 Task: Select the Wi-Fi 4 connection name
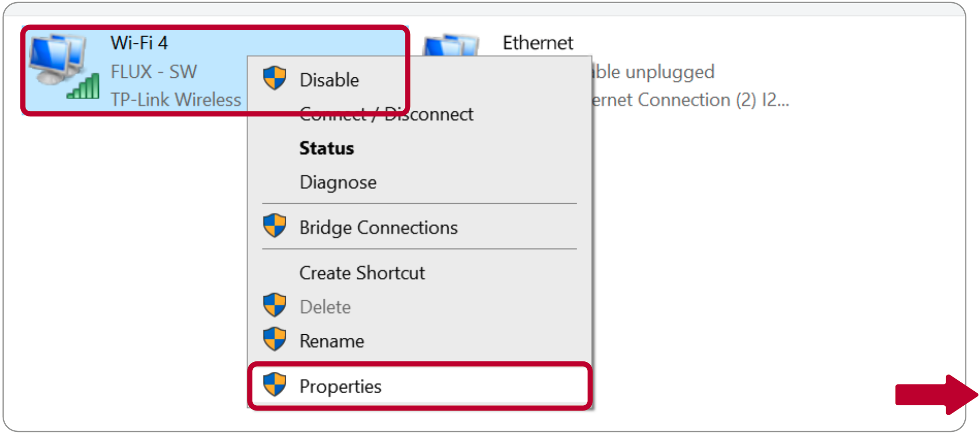[139, 43]
